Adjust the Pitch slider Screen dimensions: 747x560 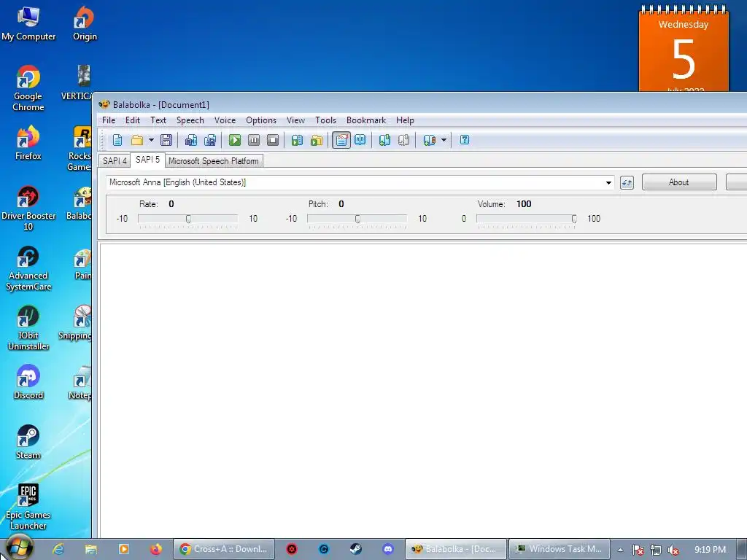(357, 219)
